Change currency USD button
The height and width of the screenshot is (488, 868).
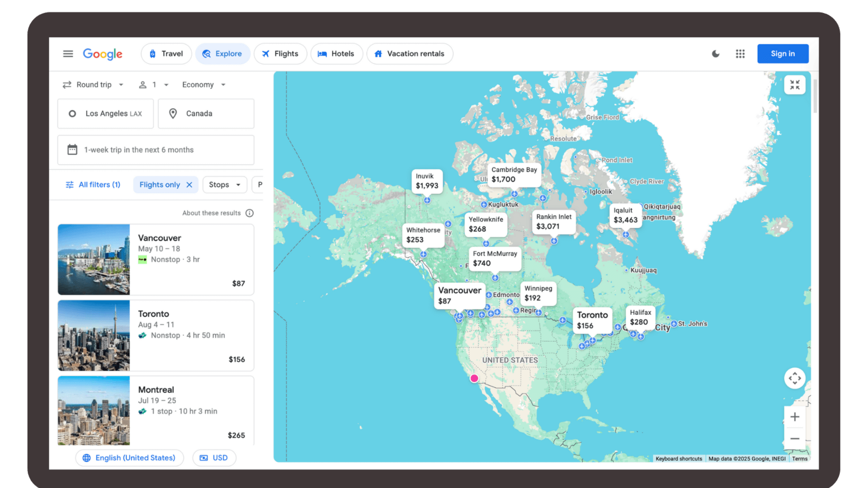214,458
